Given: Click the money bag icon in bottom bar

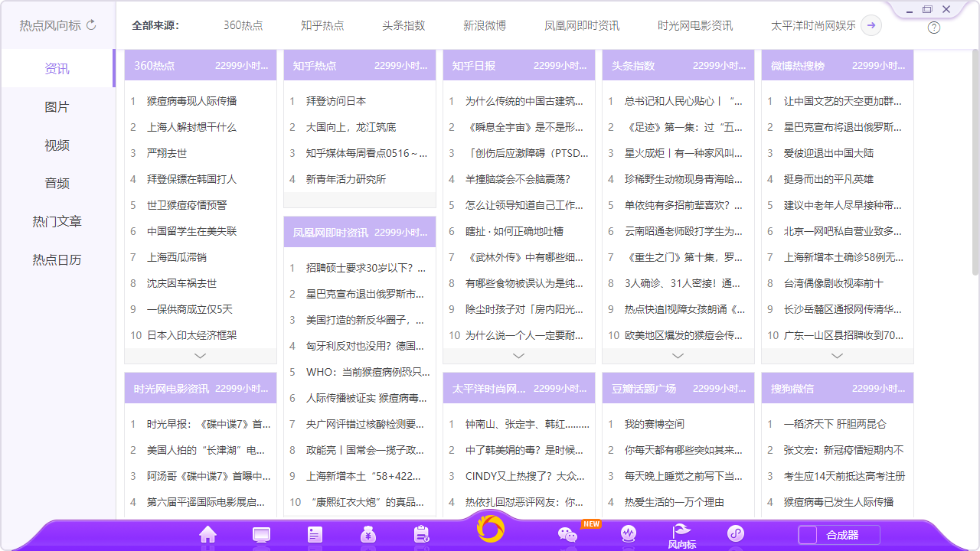Looking at the screenshot, I should [367, 535].
